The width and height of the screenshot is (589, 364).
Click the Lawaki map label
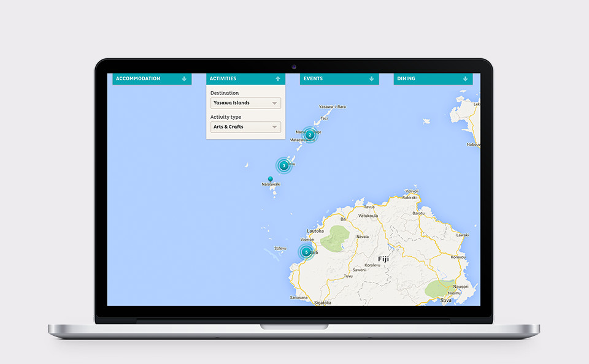click(x=463, y=235)
